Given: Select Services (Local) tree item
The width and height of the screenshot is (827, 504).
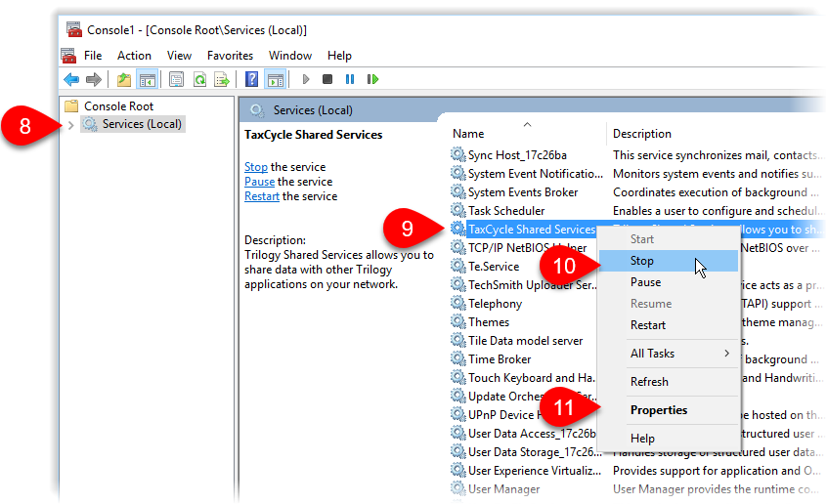Looking at the screenshot, I should [x=134, y=124].
